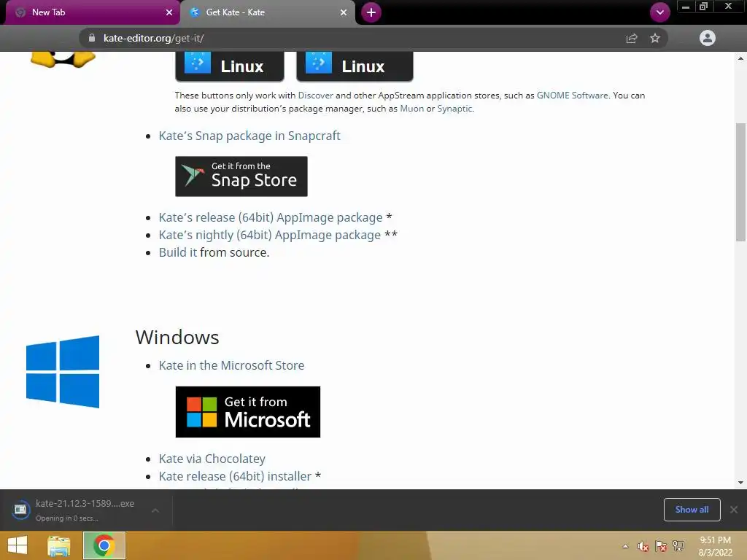Bookmark this page with the star icon
The width and height of the screenshot is (747, 560).
655,38
